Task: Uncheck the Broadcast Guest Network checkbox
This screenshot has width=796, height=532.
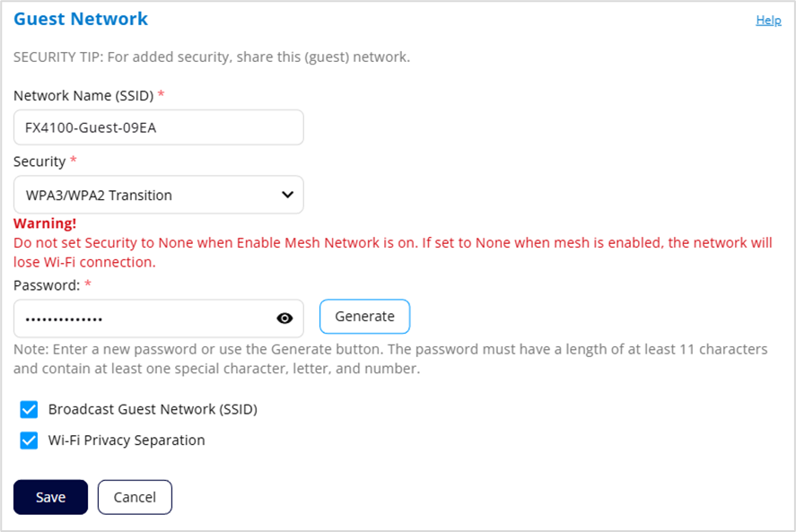Action: 30,410
